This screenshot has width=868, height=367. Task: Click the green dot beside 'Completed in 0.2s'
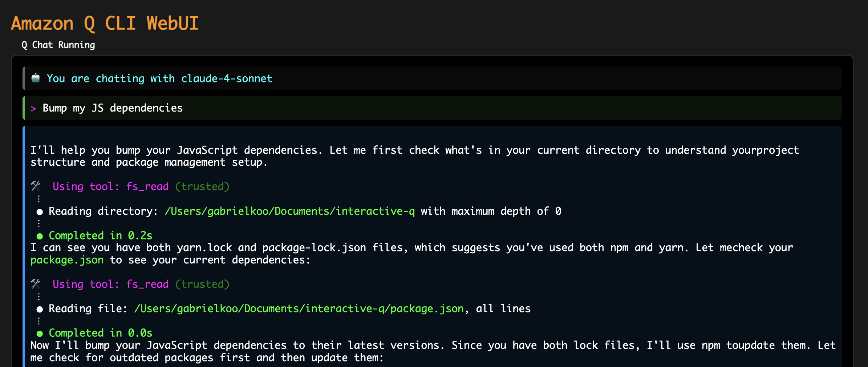[40, 236]
